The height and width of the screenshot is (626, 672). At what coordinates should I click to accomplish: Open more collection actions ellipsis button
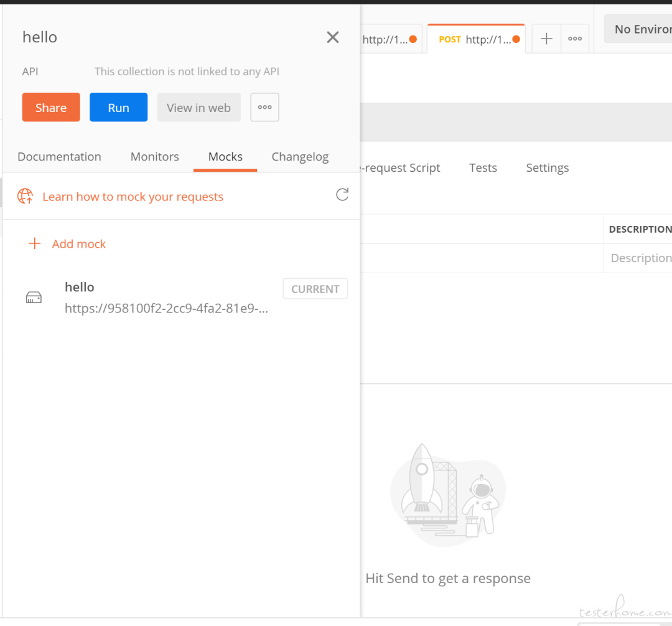pyautogui.click(x=265, y=107)
